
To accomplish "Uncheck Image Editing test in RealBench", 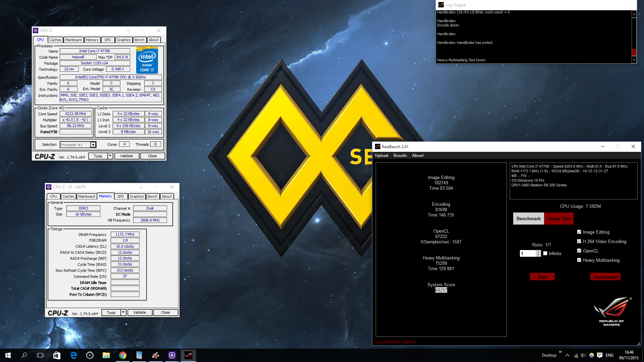I will [x=579, y=232].
